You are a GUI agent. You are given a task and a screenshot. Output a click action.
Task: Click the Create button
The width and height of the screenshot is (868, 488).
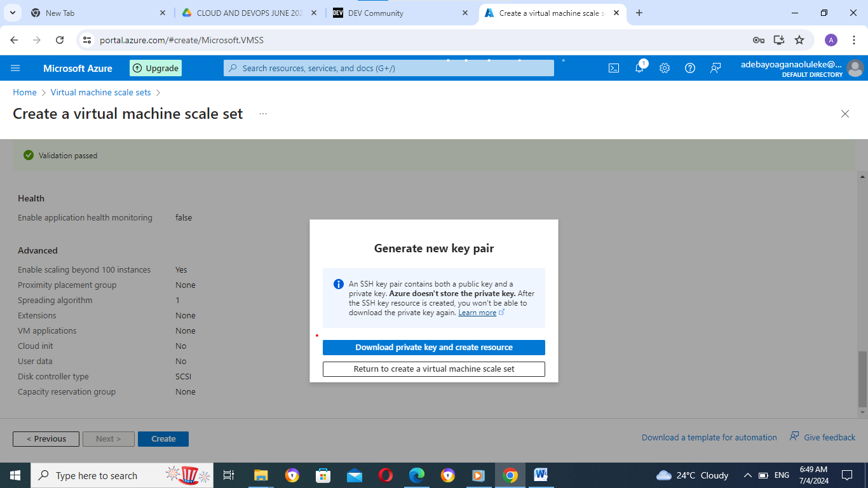[163, 439]
